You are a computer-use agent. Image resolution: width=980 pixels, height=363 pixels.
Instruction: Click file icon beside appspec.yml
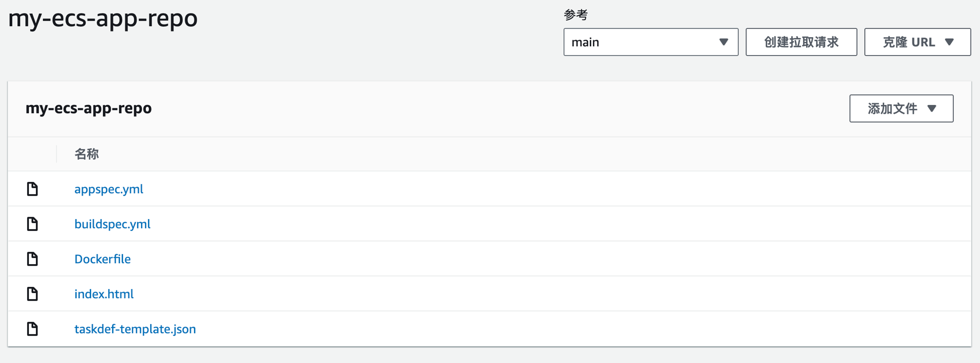32,189
